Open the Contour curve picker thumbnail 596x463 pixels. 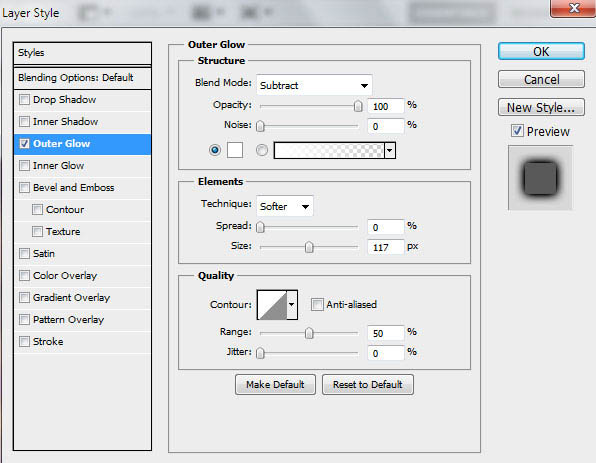click(272, 305)
